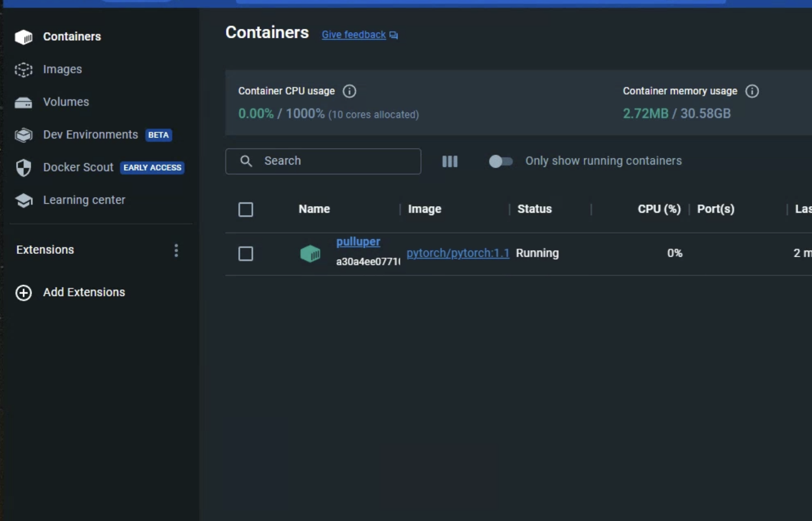This screenshot has height=521, width=812.
Task: Click the Extensions heading
Action: [45, 250]
